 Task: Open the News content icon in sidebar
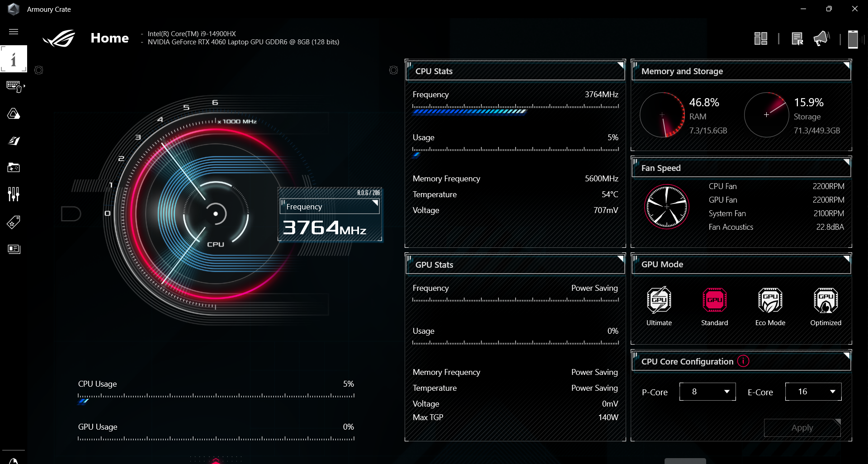coord(14,249)
